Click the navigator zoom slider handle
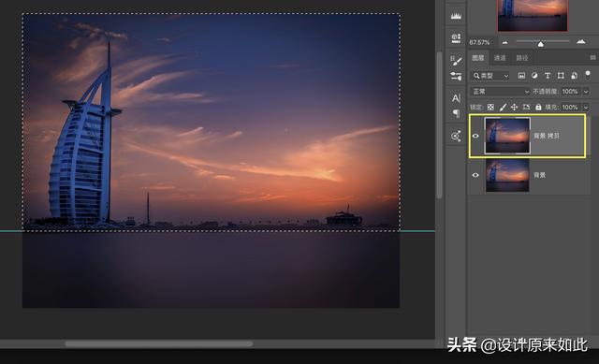This screenshot has width=599, height=364. (541, 44)
